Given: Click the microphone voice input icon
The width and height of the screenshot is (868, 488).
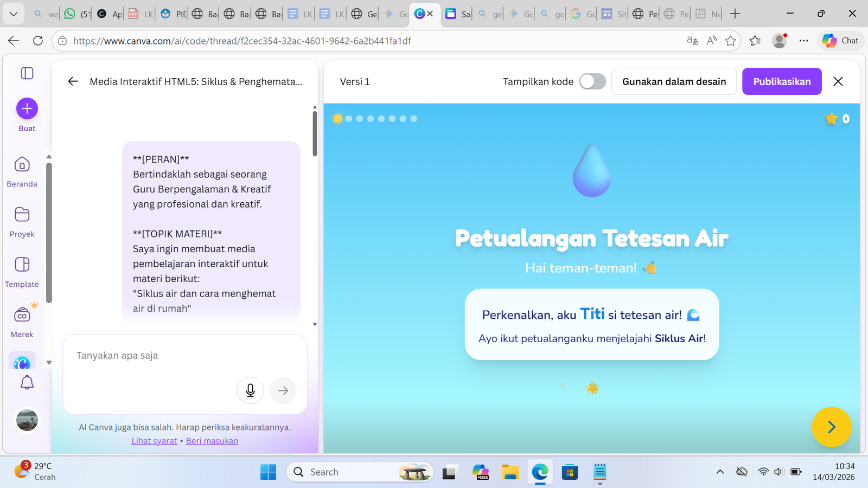Looking at the screenshot, I should pos(250,390).
